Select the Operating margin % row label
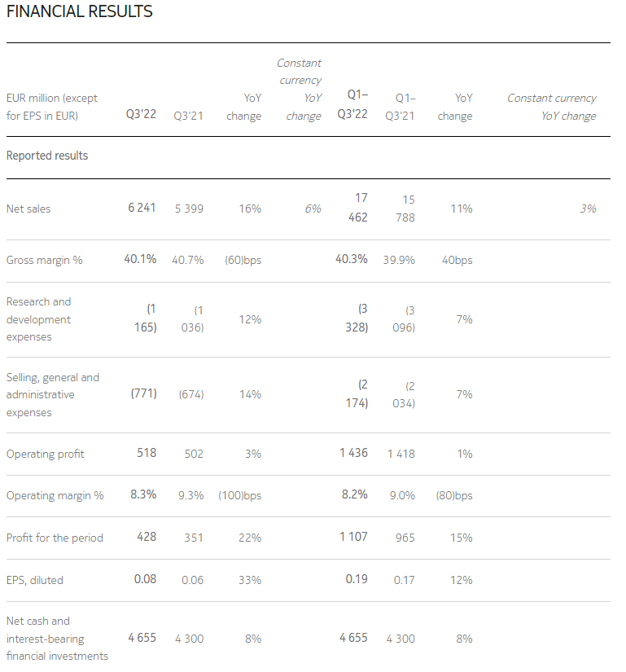626x672 pixels. point(55,495)
